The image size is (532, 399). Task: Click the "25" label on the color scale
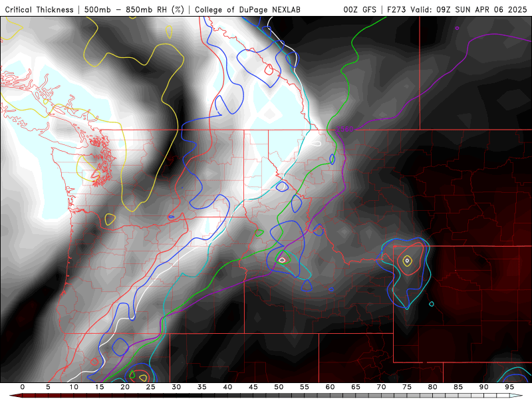[151, 387]
